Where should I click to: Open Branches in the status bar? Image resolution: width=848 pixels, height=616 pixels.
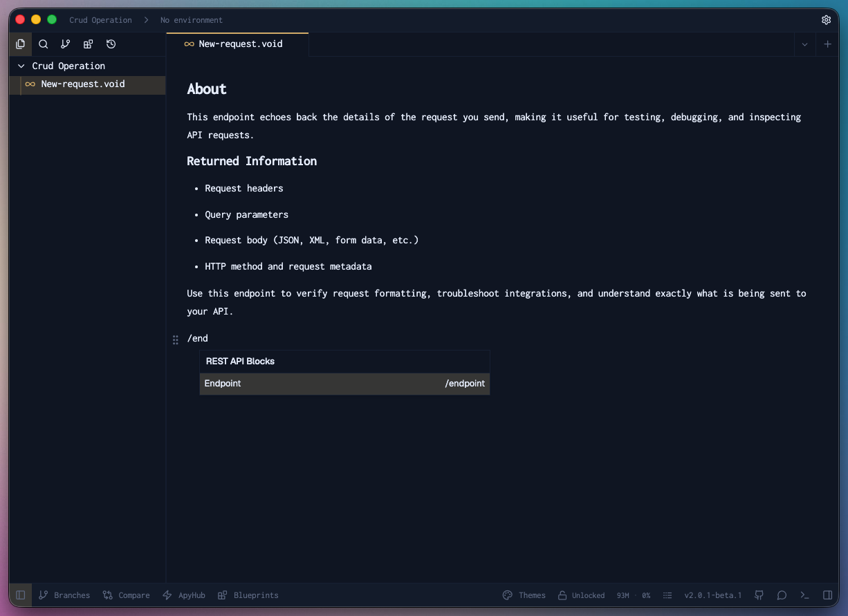64,595
